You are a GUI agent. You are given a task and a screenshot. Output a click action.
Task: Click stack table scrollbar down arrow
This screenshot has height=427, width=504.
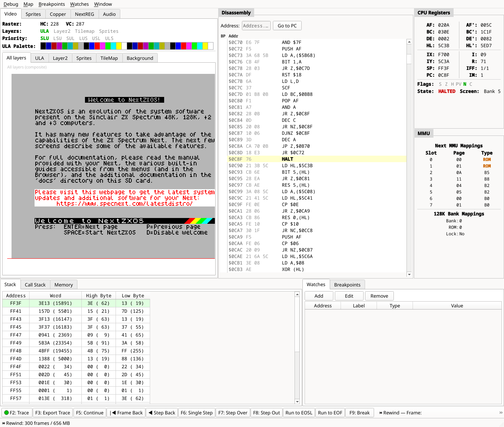[297, 401]
